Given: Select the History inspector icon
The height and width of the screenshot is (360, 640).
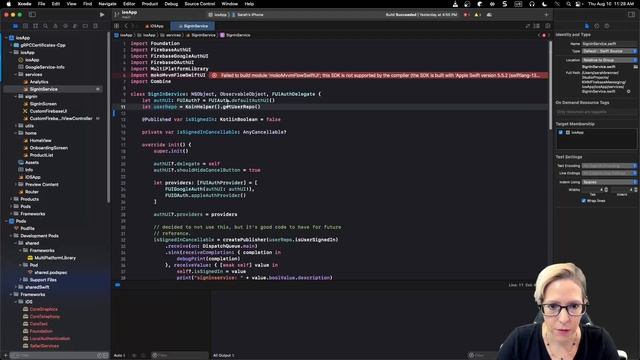Looking at the screenshot, I should tap(597, 26).
